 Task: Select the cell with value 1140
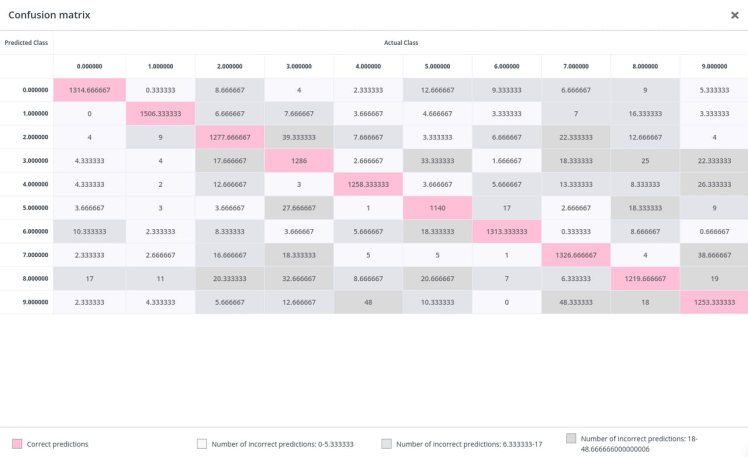click(x=438, y=207)
